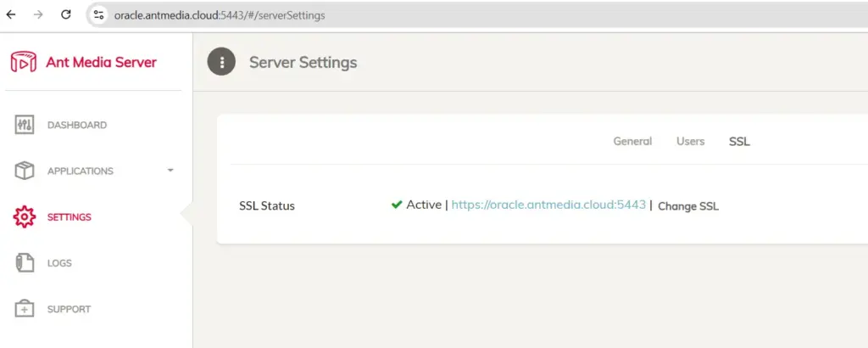Viewport: 868px width, 348px height.
Task: Select the SETTINGS sidebar item
Action: tap(70, 217)
